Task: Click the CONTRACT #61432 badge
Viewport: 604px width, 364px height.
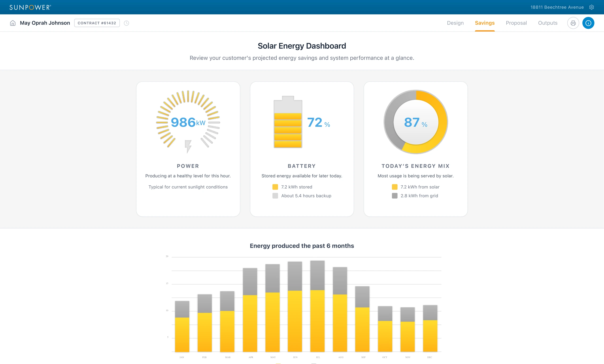Action: coord(97,23)
